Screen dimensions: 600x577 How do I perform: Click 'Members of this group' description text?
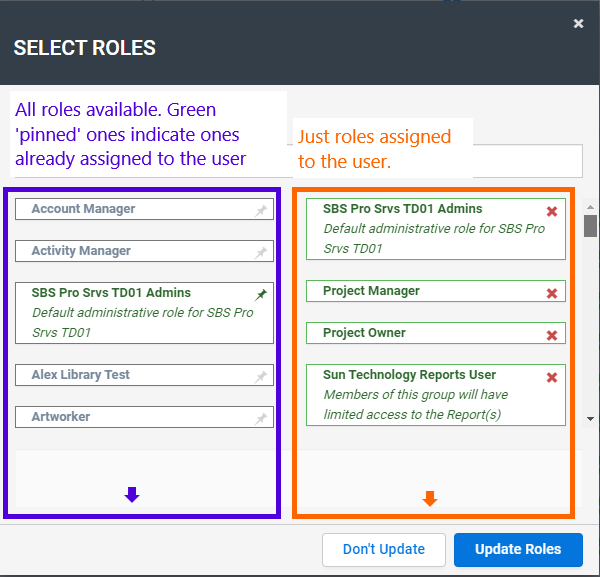click(x=416, y=405)
